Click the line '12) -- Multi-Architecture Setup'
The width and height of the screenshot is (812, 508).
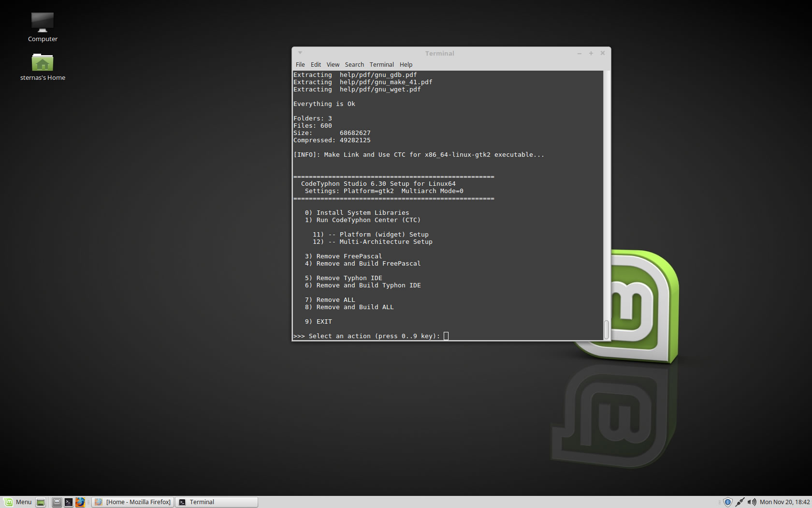[372, 241]
